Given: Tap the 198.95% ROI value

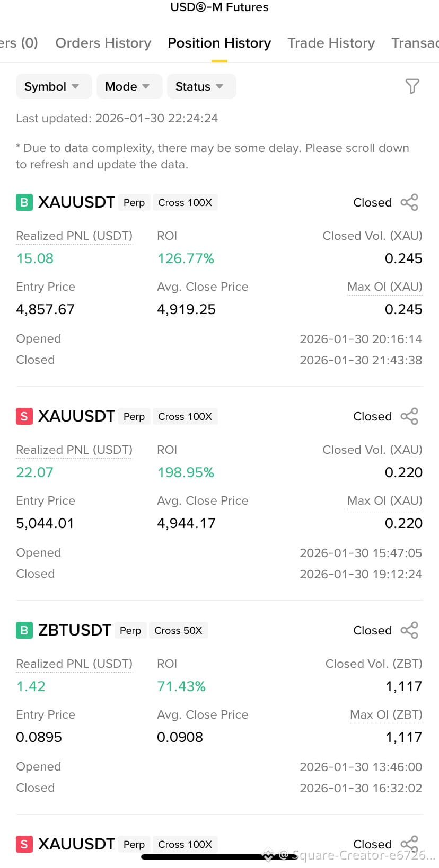Looking at the screenshot, I should tap(186, 472).
